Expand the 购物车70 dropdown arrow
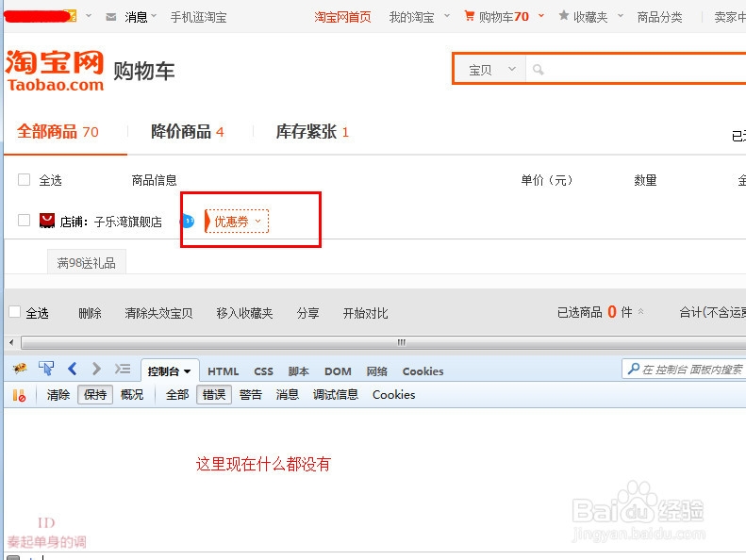The image size is (746, 560). tap(541, 16)
